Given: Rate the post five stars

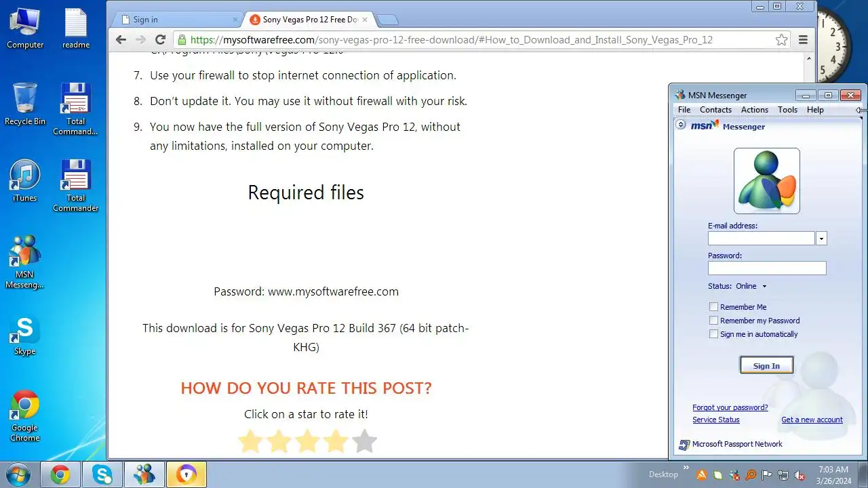Looking at the screenshot, I should point(364,441).
